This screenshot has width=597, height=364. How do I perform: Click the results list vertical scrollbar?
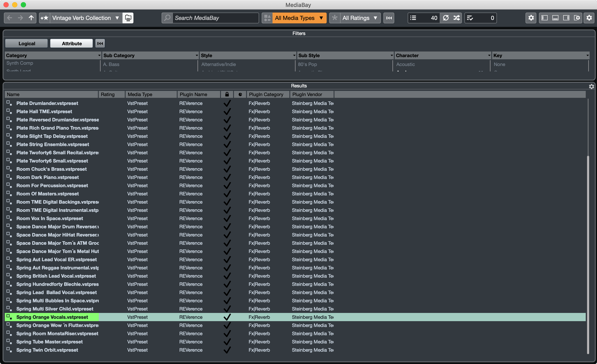[x=589, y=254]
